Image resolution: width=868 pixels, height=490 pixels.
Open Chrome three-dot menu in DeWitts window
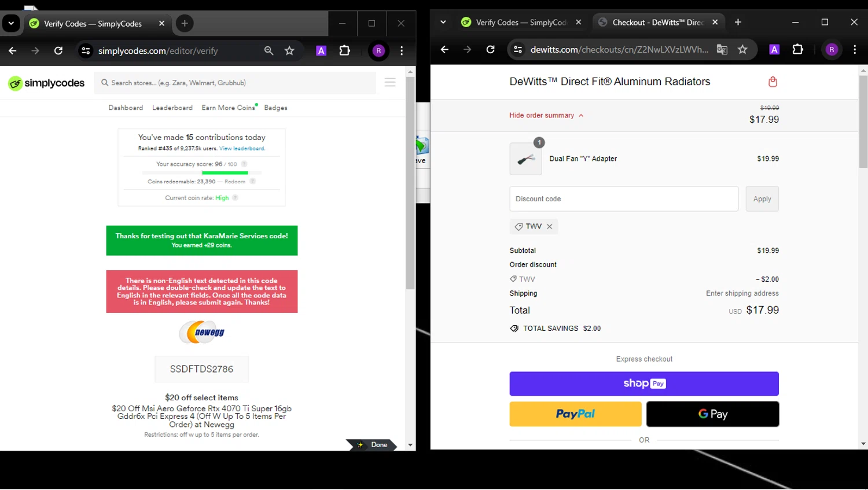click(855, 50)
